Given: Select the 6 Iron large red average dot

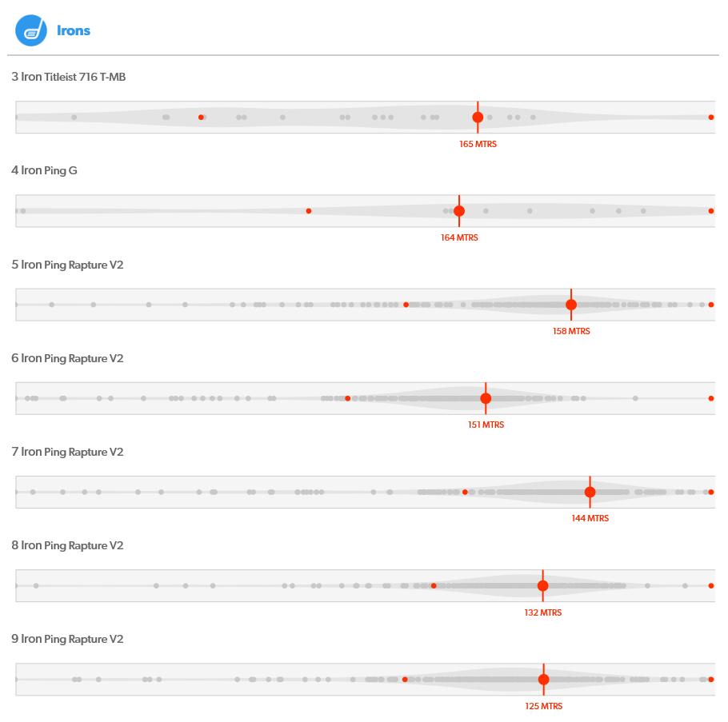Looking at the screenshot, I should (486, 398).
